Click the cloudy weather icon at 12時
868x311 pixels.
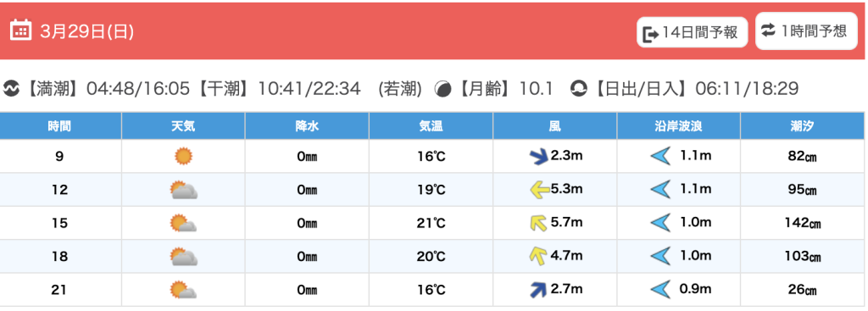pyautogui.click(x=183, y=190)
